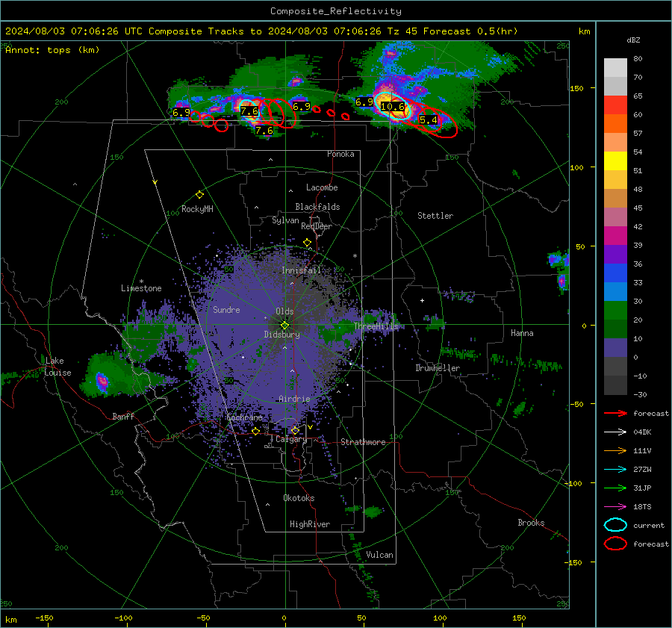Click the -50 tick label on bottom axis
Screen dimensions: 672x628
coord(203,618)
